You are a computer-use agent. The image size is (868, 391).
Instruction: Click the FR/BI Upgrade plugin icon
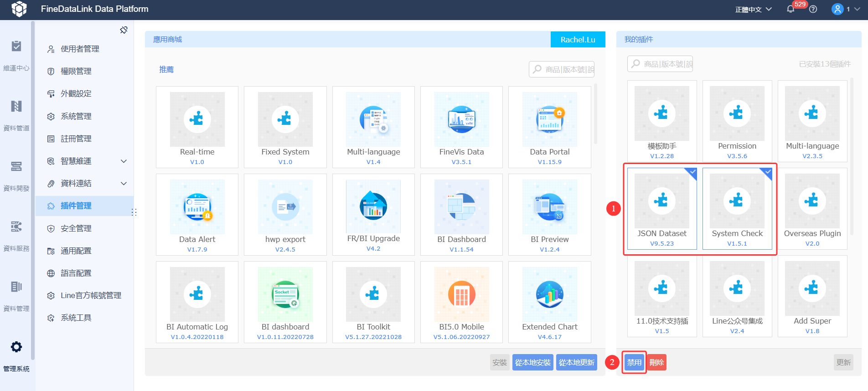coord(373,206)
